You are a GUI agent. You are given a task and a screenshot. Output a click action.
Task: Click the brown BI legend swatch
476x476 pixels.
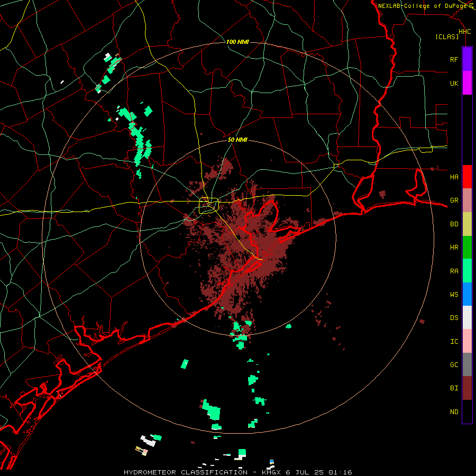(x=467, y=388)
